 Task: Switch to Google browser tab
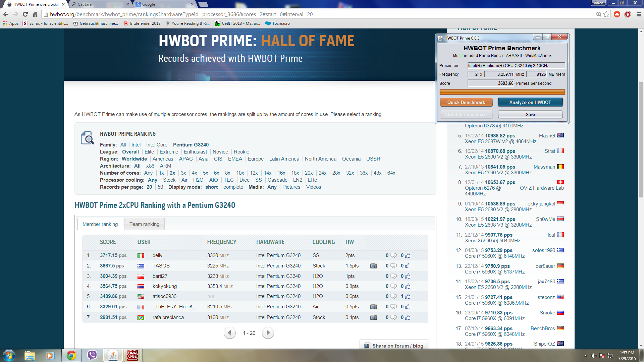click(x=164, y=4)
